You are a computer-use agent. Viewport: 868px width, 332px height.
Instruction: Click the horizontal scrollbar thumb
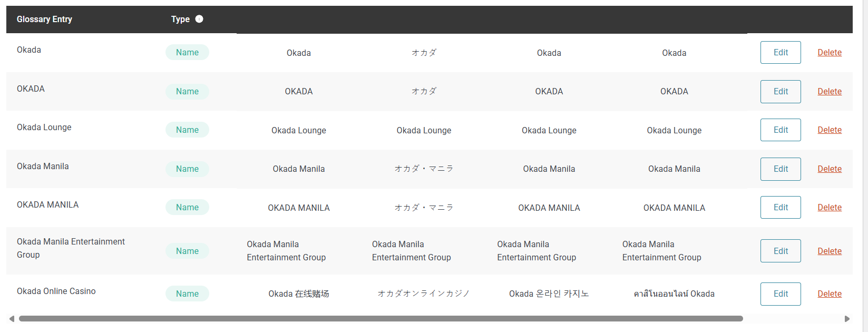pos(381,319)
